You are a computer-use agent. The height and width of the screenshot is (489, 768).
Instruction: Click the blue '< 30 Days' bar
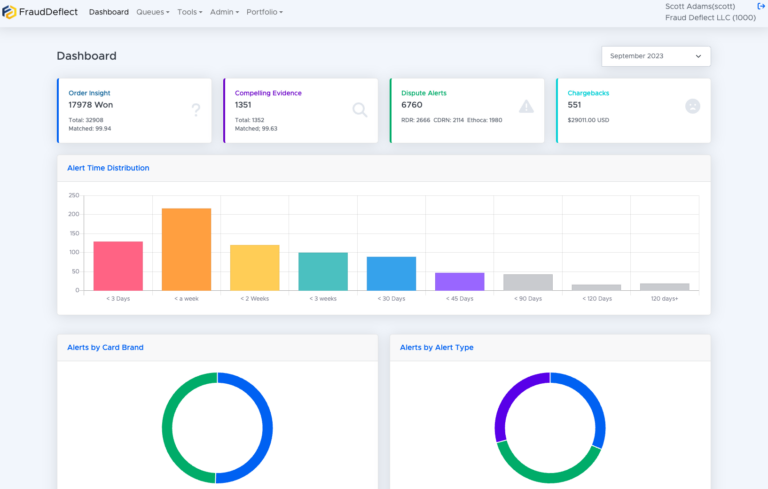[391, 273]
